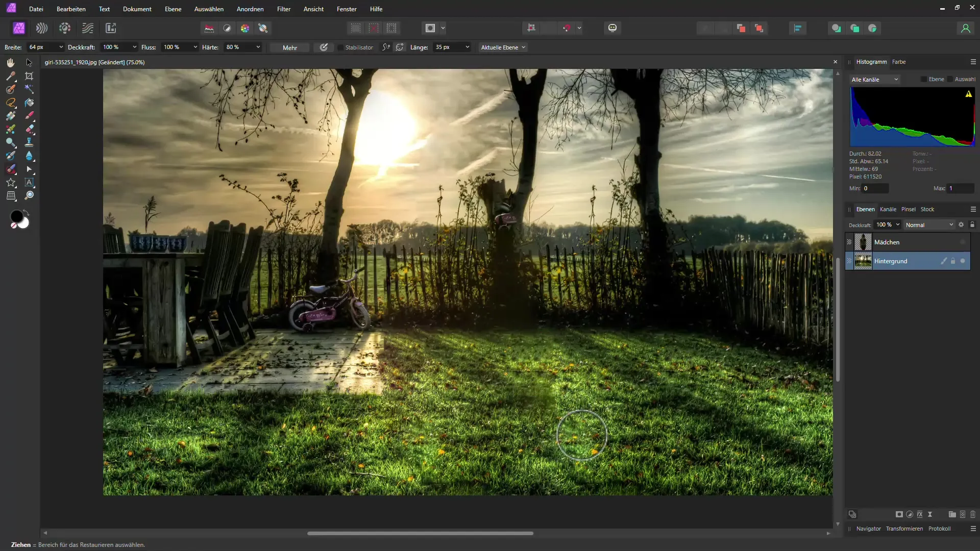The width and height of the screenshot is (980, 551).
Task: Open the Tone Mapping Persona icon
Action: [x=88, y=28]
